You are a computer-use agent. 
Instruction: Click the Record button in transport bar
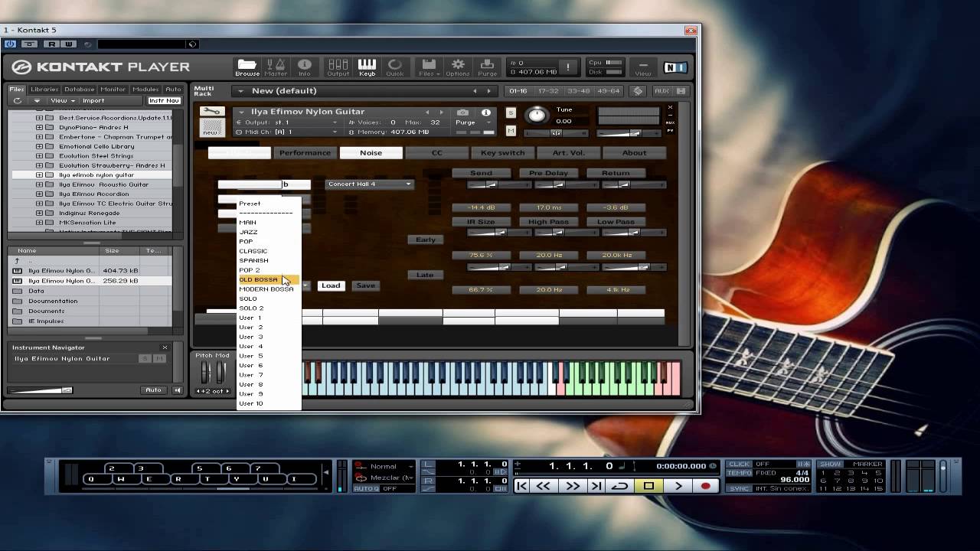coord(706,486)
